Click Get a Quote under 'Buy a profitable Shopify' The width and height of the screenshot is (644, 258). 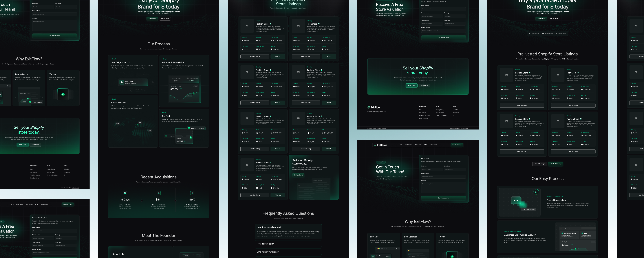554,19
